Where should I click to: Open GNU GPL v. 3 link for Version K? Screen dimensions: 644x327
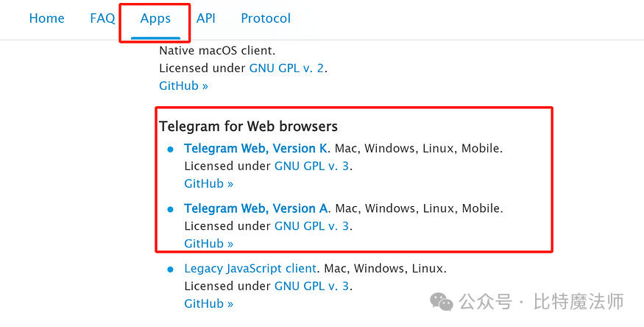[x=312, y=166]
